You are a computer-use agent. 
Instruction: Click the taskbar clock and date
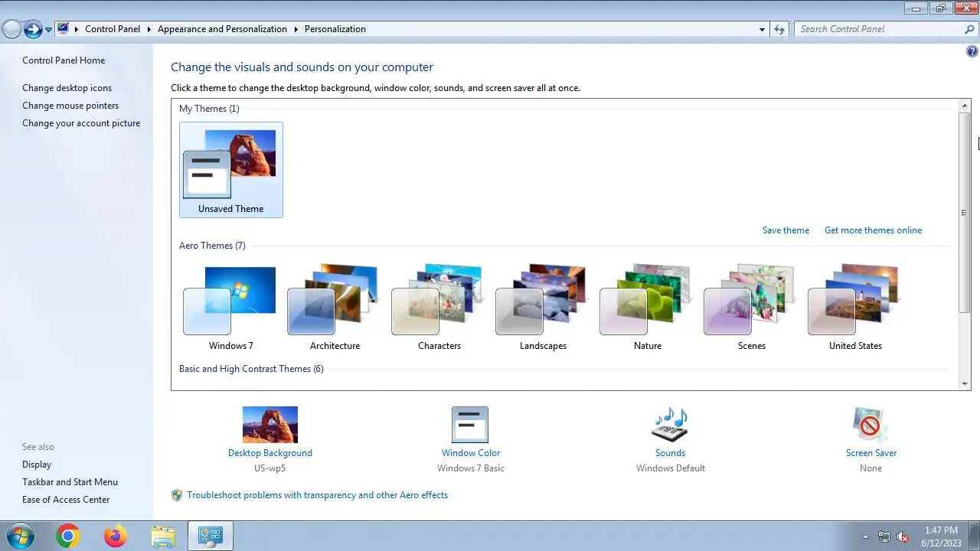click(941, 536)
